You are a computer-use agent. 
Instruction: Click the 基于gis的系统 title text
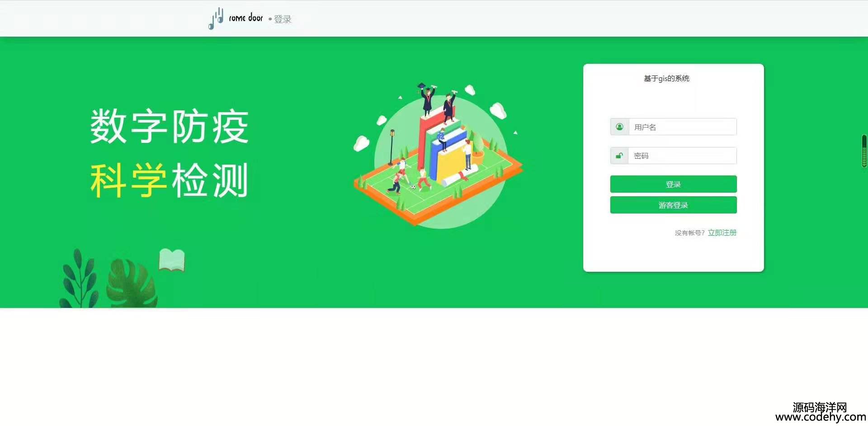(666, 78)
